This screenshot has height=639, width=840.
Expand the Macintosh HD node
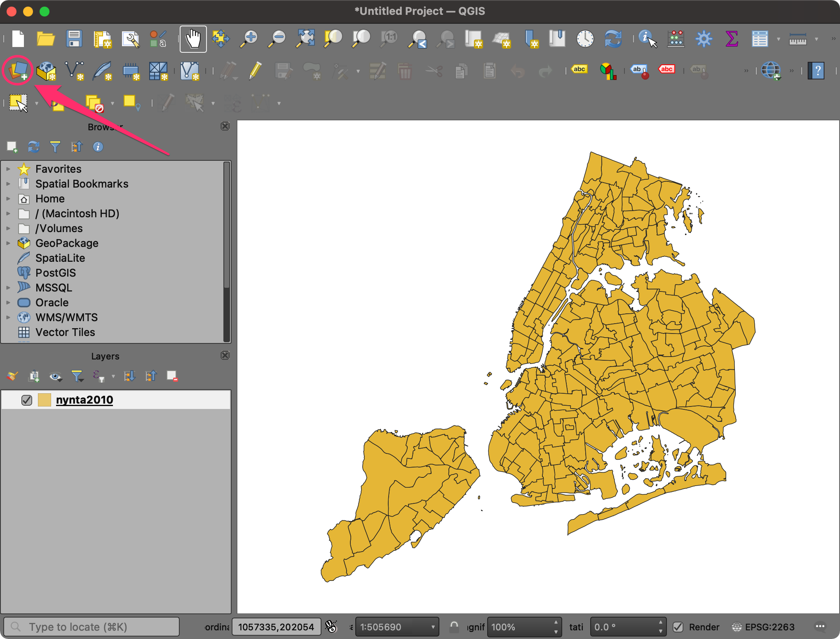pos(8,214)
